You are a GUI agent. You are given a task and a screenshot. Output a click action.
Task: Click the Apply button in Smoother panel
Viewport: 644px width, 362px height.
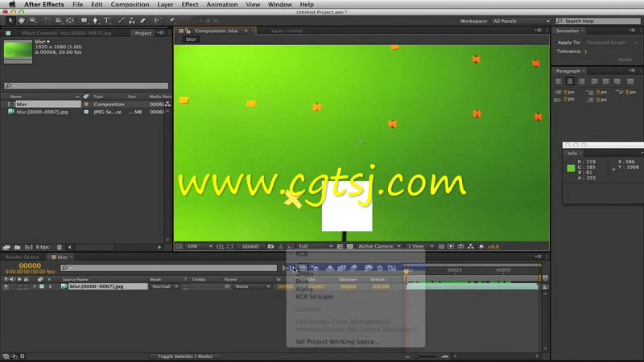(625, 60)
